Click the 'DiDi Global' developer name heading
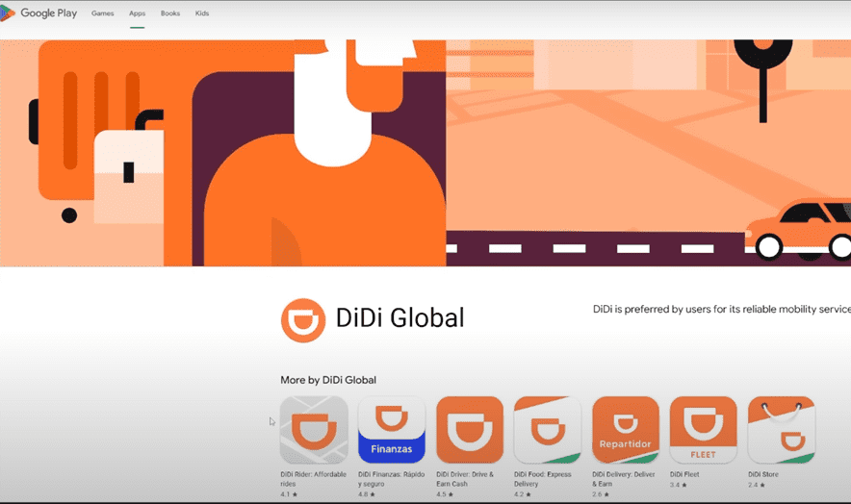The width and height of the screenshot is (851, 504). pyautogui.click(x=400, y=318)
